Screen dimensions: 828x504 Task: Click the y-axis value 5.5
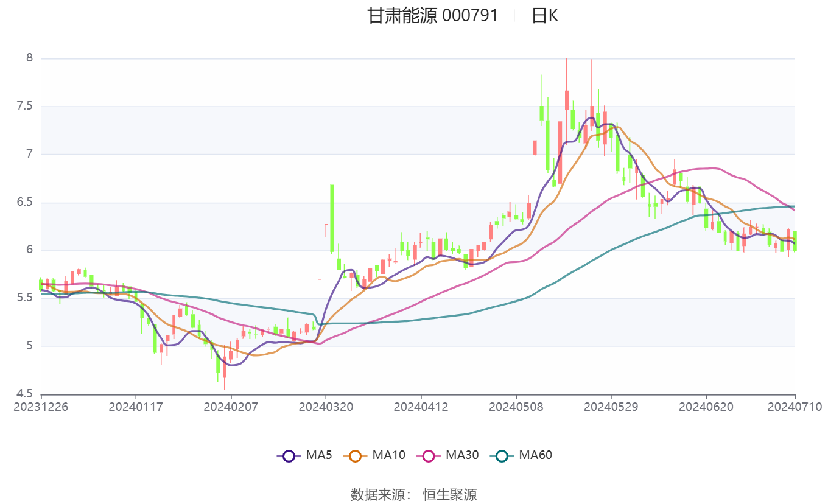(24, 298)
